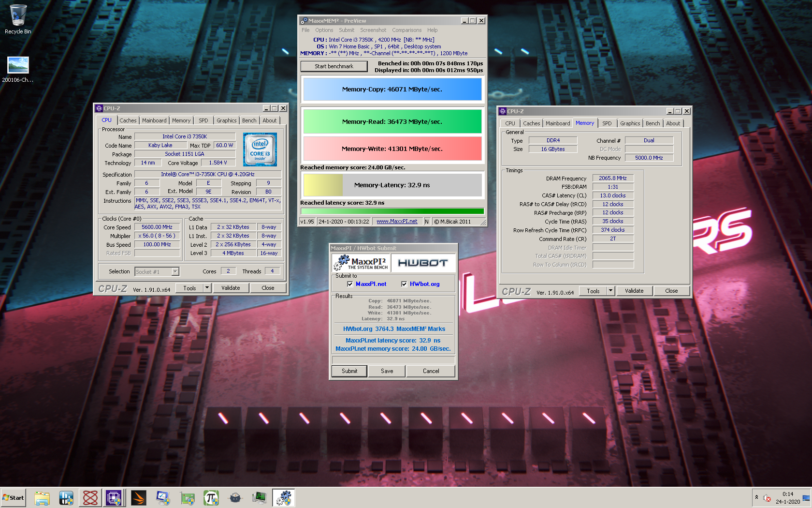Open Bench tab in the right CPU-Z window
812x508 pixels.
(x=653, y=123)
